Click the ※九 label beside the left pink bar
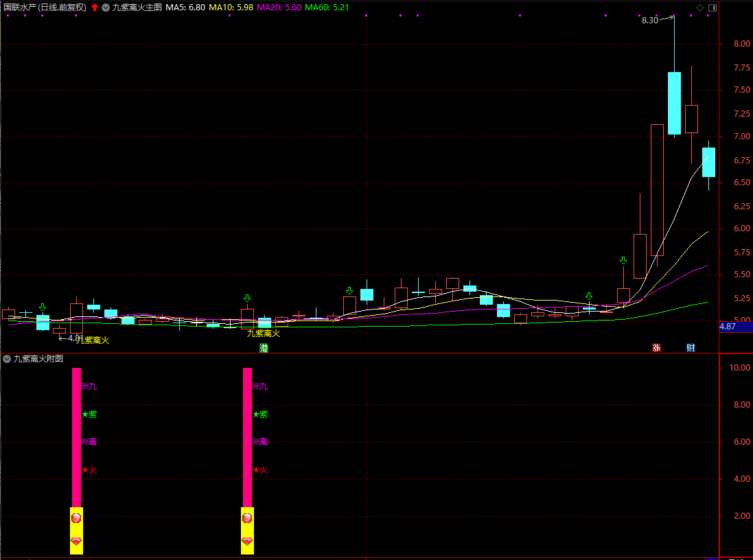 [x=89, y=386]
